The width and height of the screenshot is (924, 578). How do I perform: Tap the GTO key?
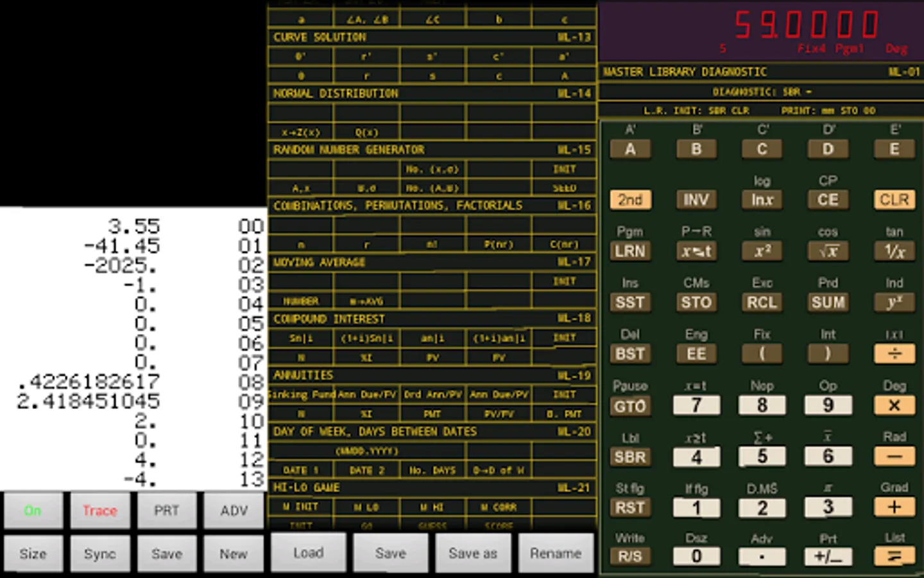(630, 406)
